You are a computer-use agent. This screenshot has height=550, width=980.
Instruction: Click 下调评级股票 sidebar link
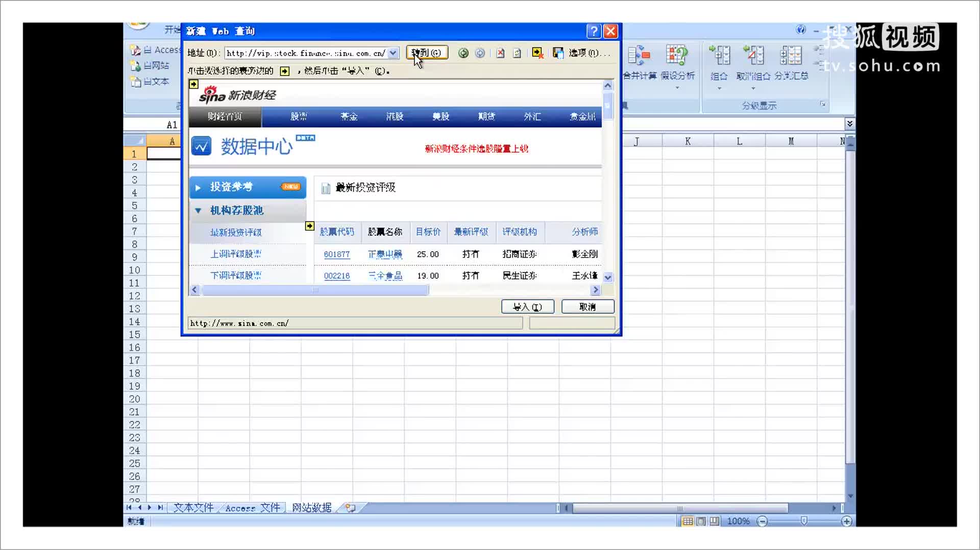click(236, 276)
